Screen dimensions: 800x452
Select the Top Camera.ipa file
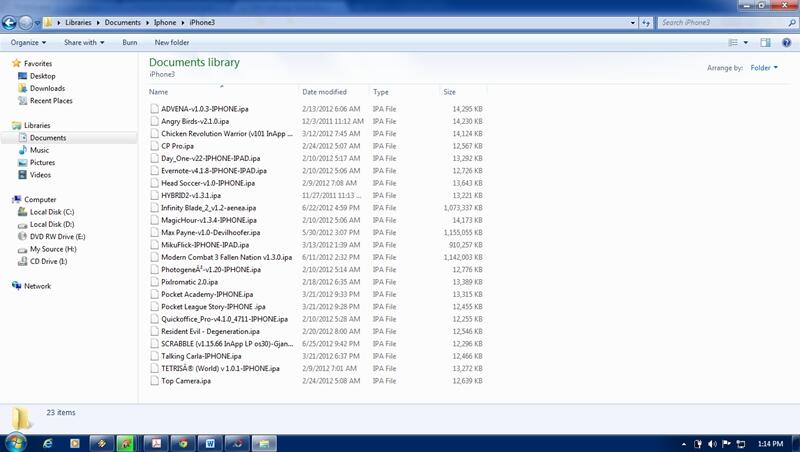point(186,381)
